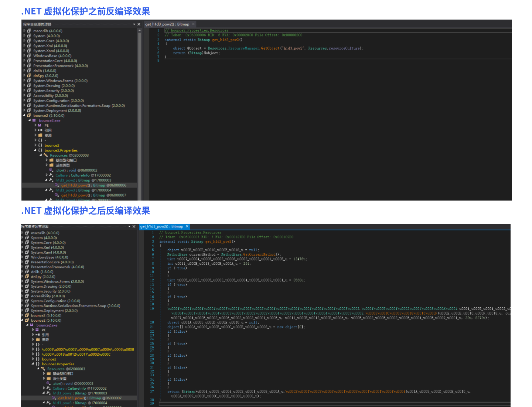Image resolution: width=532 pixels, height=407 pixels.
Task: Click the heading ".NET 虚拟化保护之后反编译效果"
Action: coord(86,211)
